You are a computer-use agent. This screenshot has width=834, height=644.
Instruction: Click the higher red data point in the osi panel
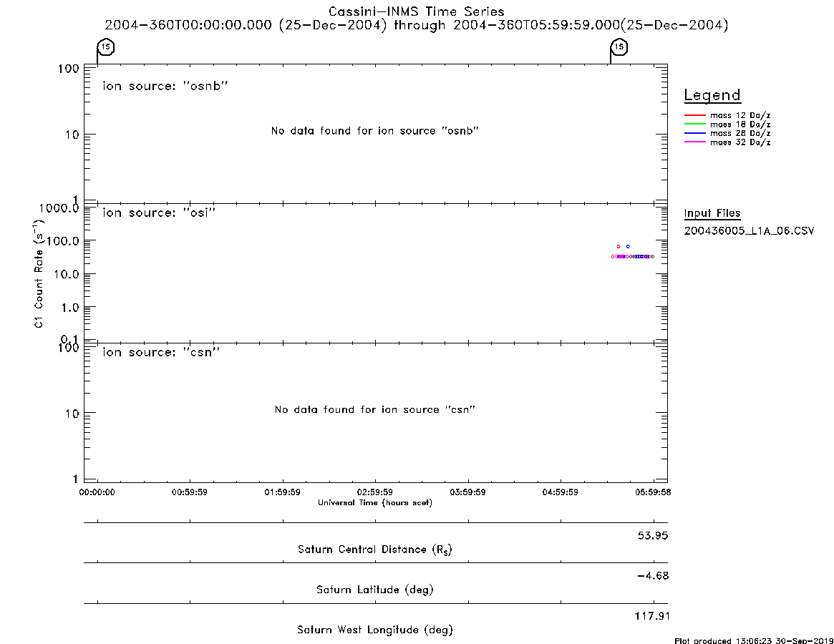pos(618,246)
